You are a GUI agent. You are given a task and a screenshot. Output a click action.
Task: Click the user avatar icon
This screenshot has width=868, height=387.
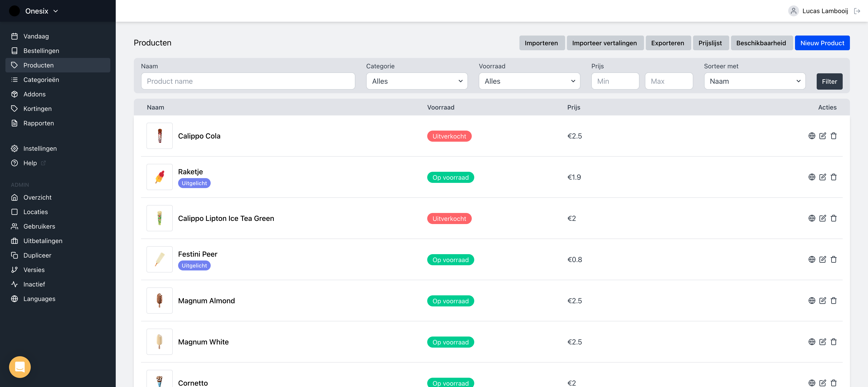click(x=794, y=11)
